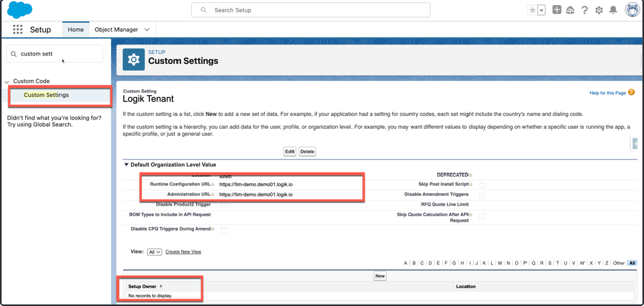644x306 pixels.
Task: Open the user profile avatar
Action: (x=632, y=10)
